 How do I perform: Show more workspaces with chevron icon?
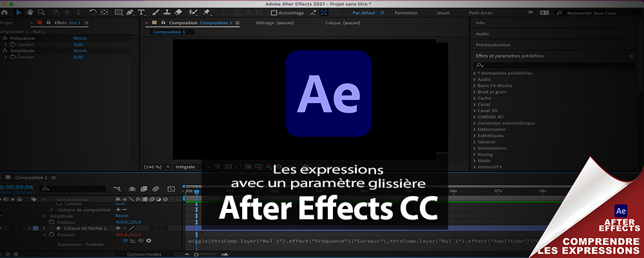pyautogui.click(x=530, y=13)
